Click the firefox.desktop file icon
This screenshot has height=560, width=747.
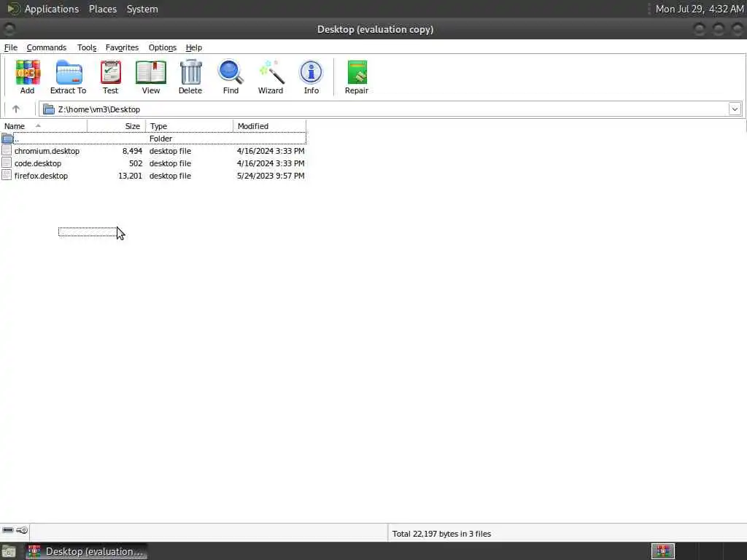coord(7,175)
